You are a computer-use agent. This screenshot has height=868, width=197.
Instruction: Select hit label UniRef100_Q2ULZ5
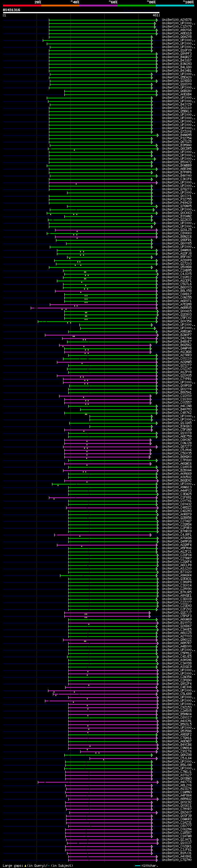click(x=177, y=230)
